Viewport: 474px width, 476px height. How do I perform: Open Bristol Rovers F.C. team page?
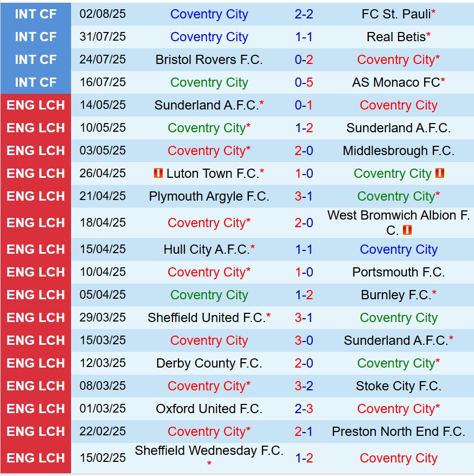[x=209, y=60]
